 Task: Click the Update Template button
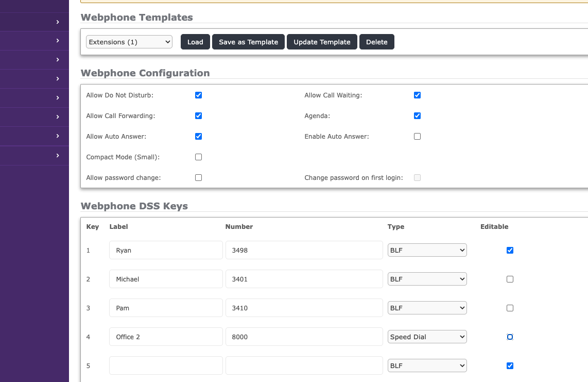pyautogui.click(x=322, y=42)
